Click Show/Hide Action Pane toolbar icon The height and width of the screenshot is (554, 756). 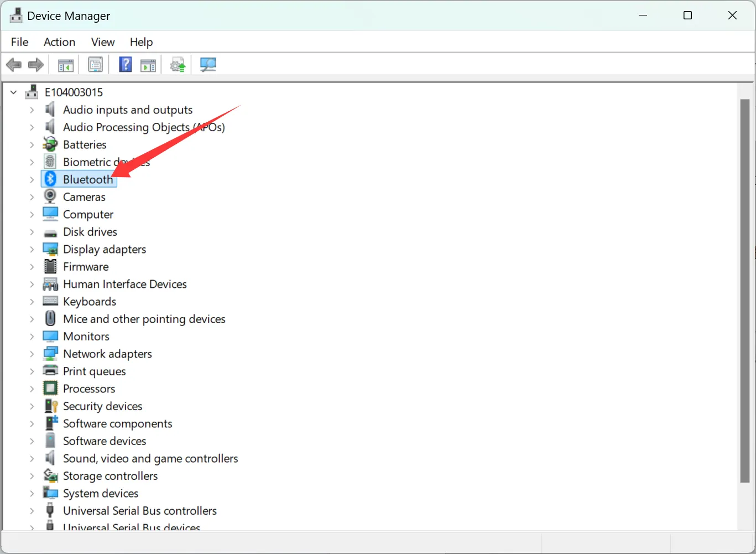click(x=148, y=65)
